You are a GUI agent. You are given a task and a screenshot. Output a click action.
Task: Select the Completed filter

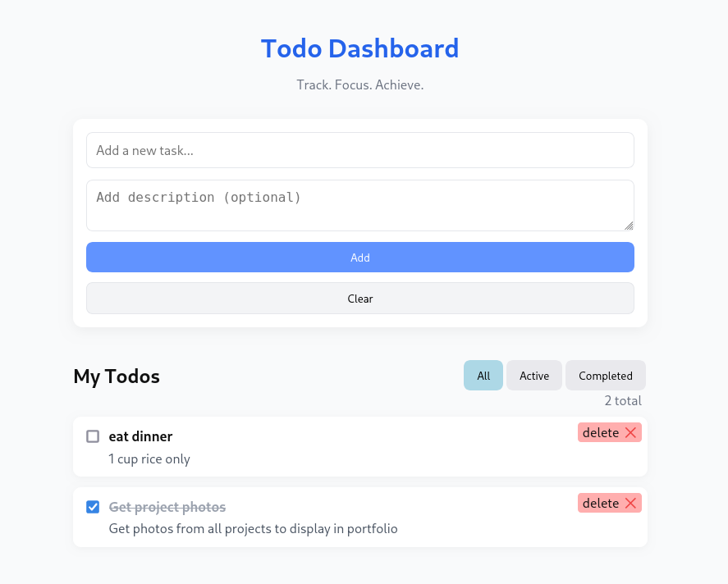(606, 376)
